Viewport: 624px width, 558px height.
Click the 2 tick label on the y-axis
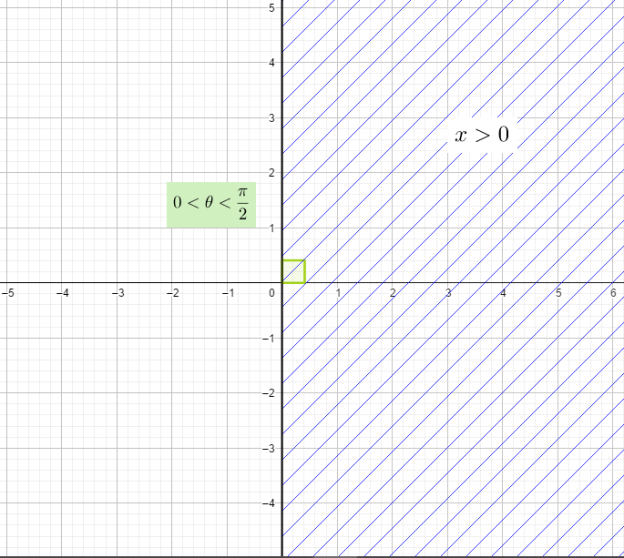[x=272, y=173]
